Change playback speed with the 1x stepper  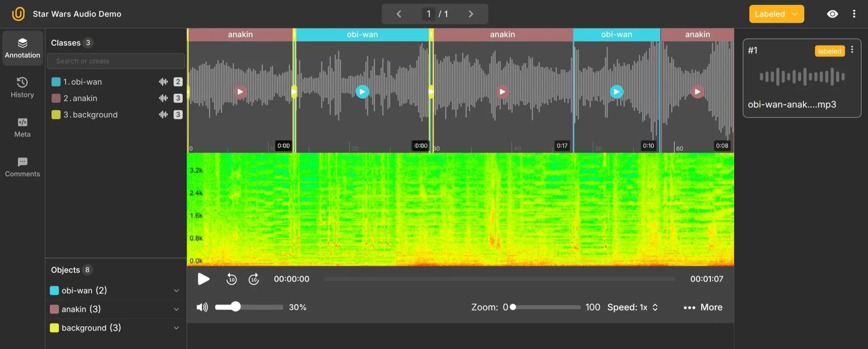click(x=655, y=307)
